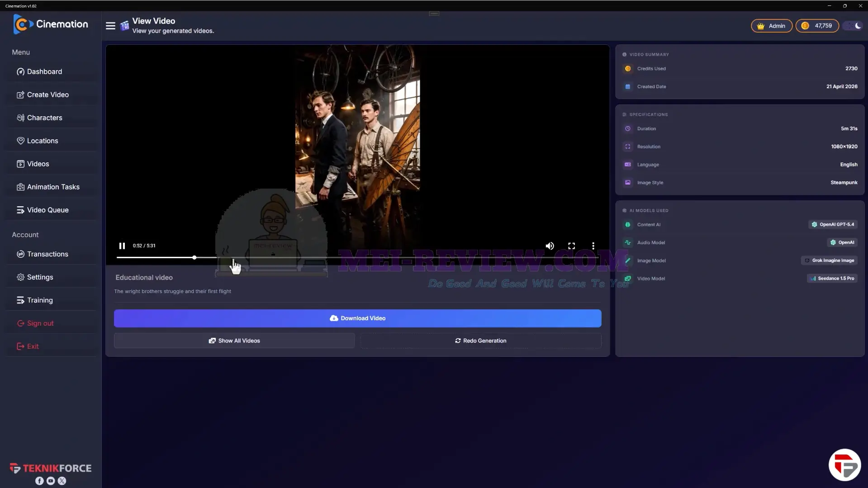
Task: Click the Teknikforce YouTube icon
Action: pos(51,481)
